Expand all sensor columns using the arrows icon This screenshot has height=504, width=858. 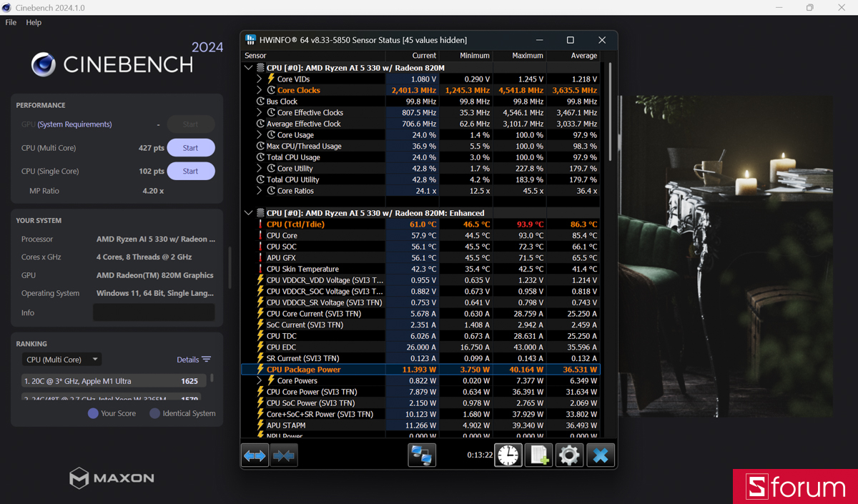pyautogui.click(x=255, y=455)
